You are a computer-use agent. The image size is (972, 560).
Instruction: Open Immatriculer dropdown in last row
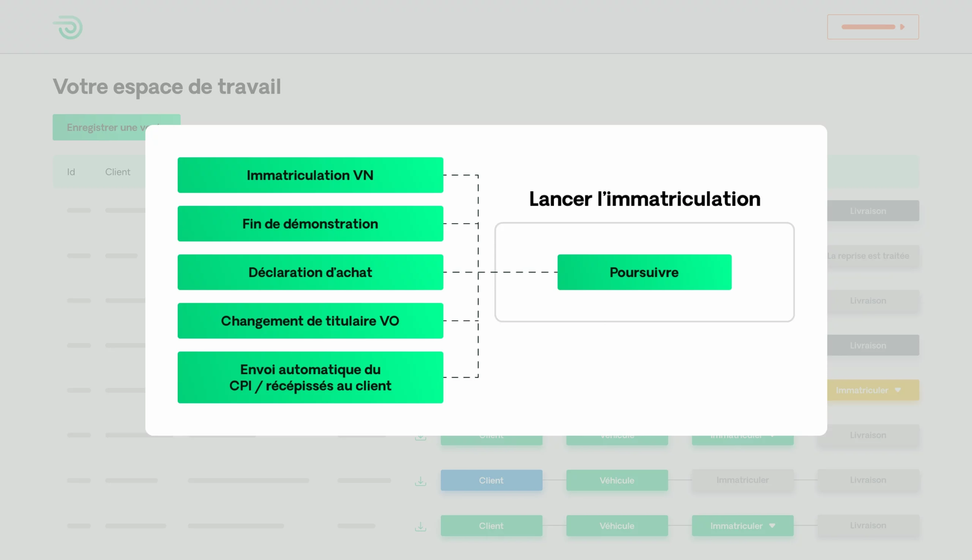point(742,525)
